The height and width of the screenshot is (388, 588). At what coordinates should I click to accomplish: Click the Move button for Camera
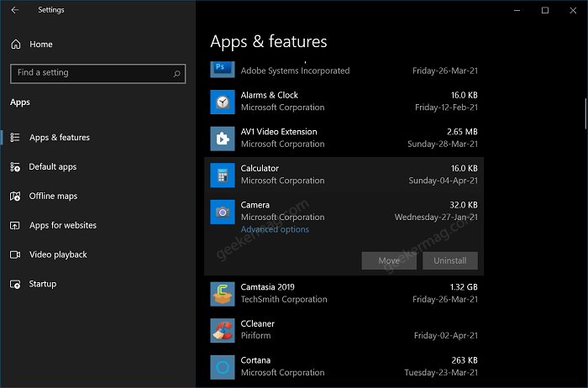(x=389, y=260)
